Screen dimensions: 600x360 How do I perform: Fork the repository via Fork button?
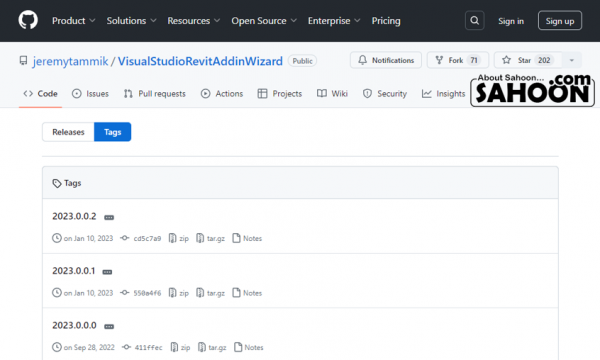click(x=458, y=60)
